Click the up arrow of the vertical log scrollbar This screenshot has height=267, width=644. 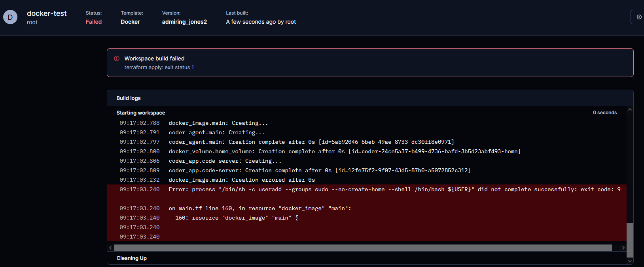630,109
